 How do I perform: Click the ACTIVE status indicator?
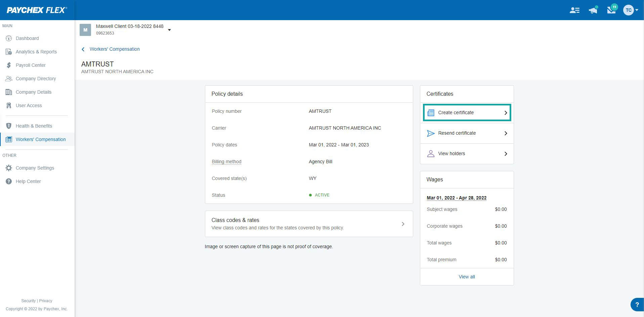[319, 195]
